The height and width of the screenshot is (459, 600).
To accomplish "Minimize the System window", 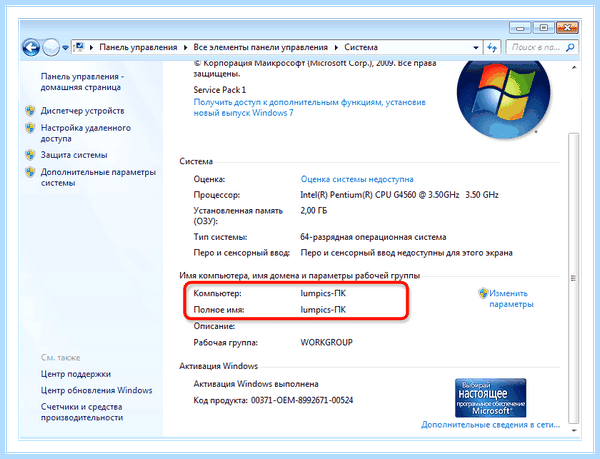I will click(x=520, y=28).
